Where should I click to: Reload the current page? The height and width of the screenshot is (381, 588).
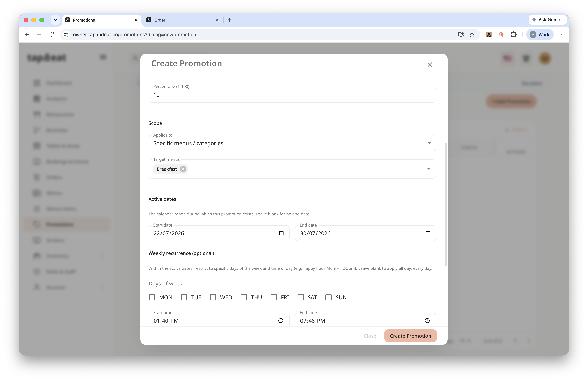pos(52,35)
